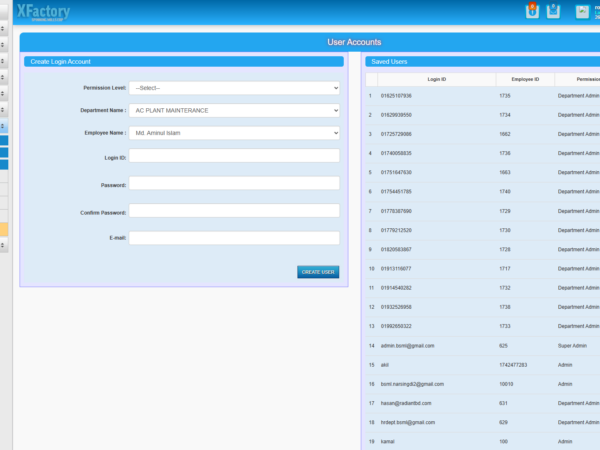
Task: Select employee ID 1733 in row 13
Action: click(x=505, y=326)
